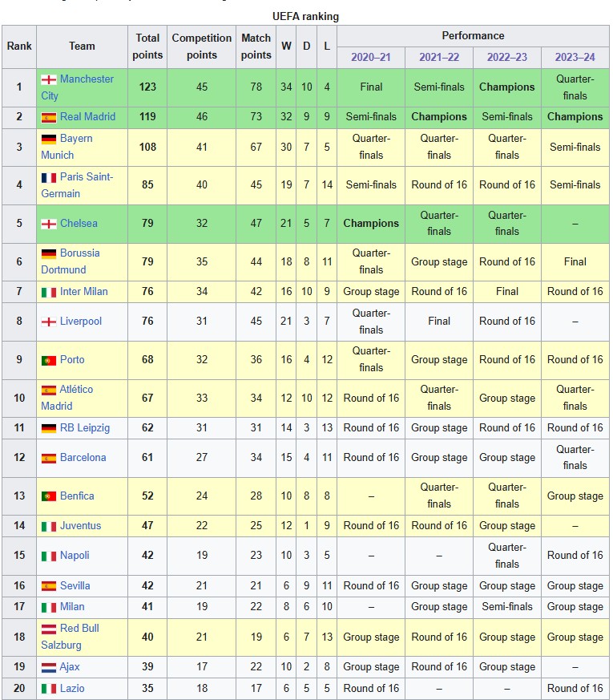Open the 2023–24 season header link
Screen dimensions: 613x700
point(575,57)
